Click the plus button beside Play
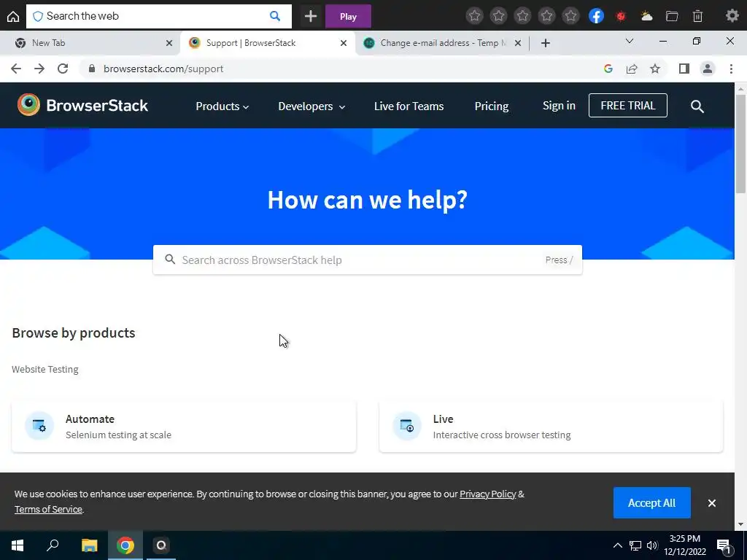Viewport: 747px width, 560px height. point(311,17)
